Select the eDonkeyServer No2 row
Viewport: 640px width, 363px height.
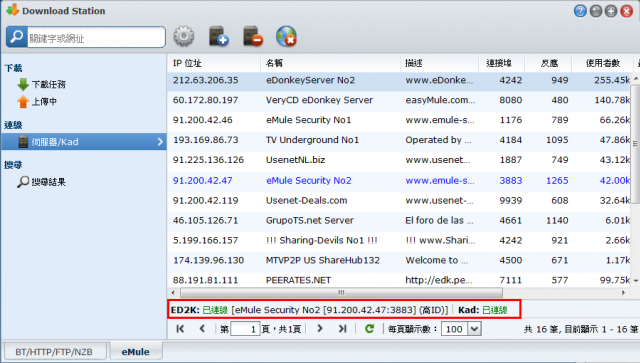[400, 80]
